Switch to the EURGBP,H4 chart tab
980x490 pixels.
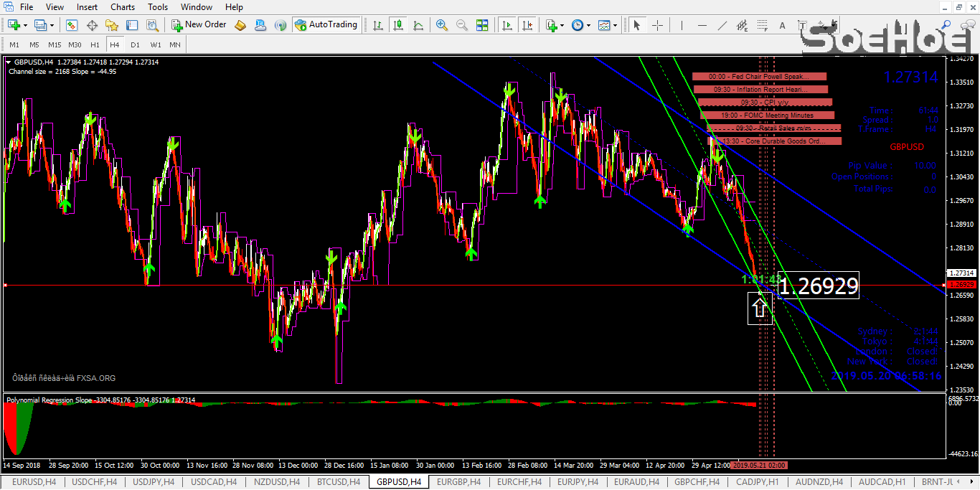(458, 482)
